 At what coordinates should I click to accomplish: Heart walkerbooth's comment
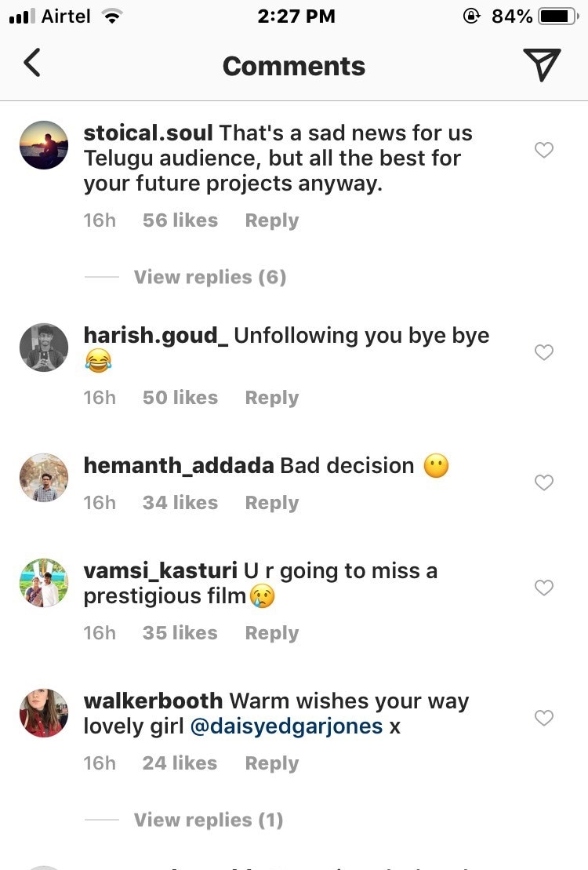point(544,718)
